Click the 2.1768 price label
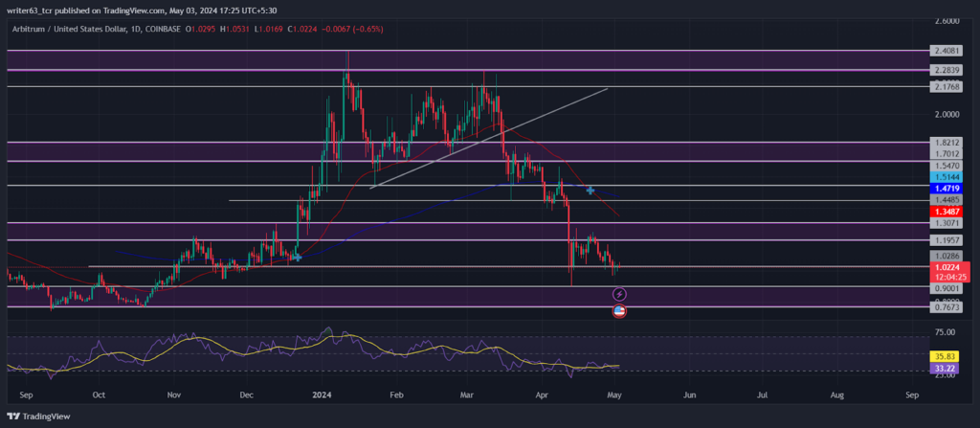The height and width of the screenshot is (428, 980). tap(945, 86)
